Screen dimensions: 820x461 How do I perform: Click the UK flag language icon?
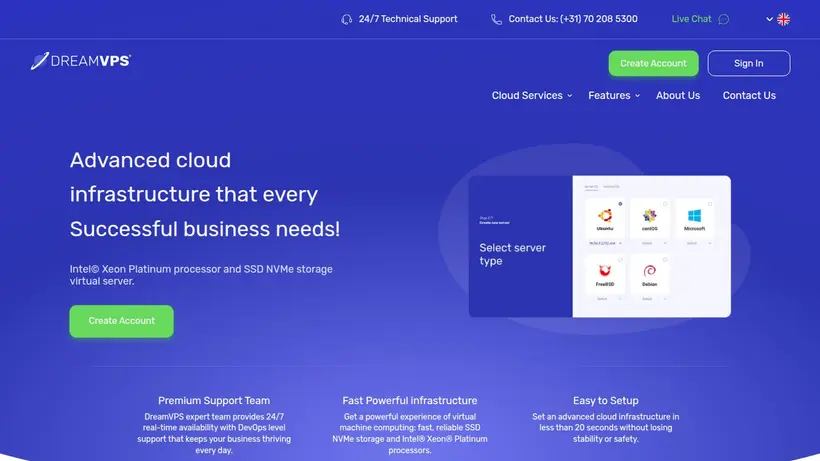pos(783,19)
